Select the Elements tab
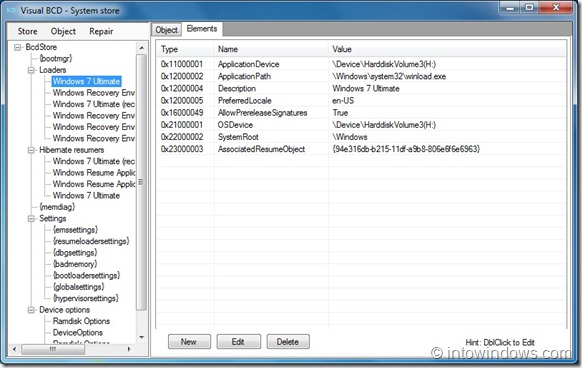The image size is (582, 368). (x=202, y=29)
